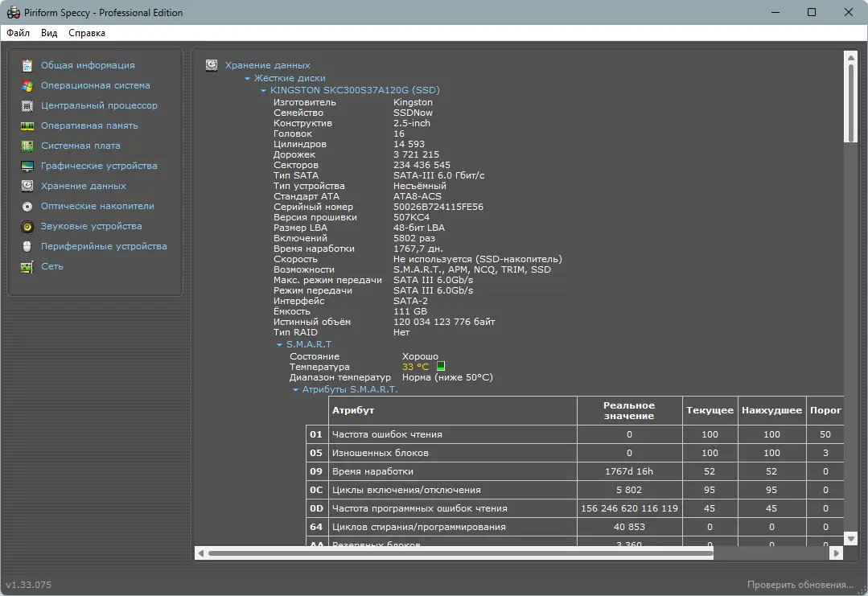
Task: Open the Файл menu
Action: [x=18, y=33]
